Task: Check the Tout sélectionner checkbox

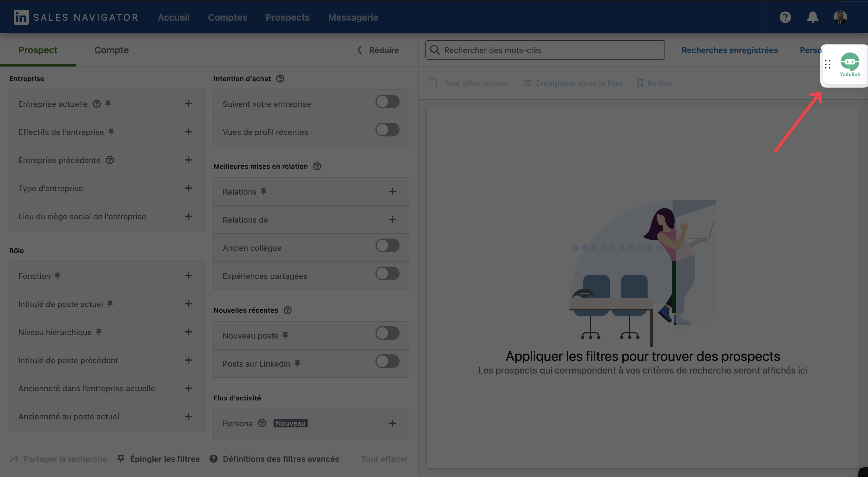Action: tap(432, 83)
